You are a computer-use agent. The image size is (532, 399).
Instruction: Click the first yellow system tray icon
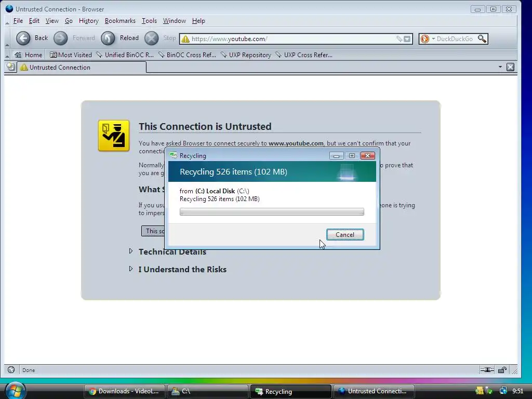tap(480, 391)
